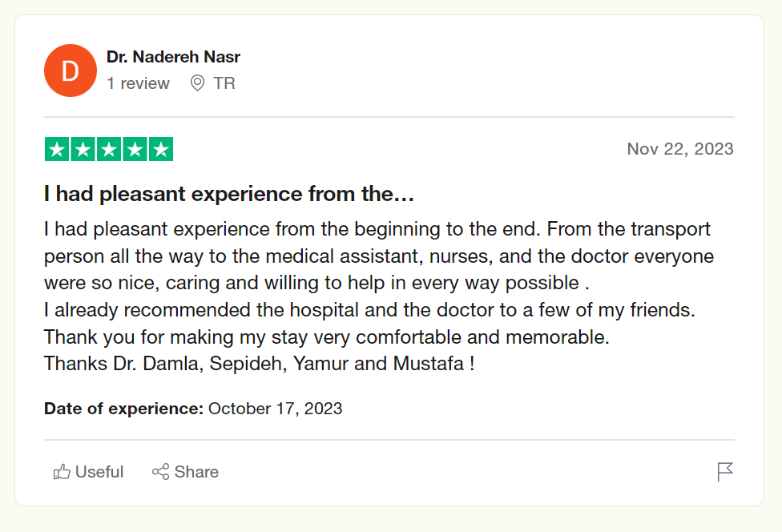Image resolution: width=782 pixels, height=532 pixels.
Task: Click the second green rating star
Action: tap(83, 149)
